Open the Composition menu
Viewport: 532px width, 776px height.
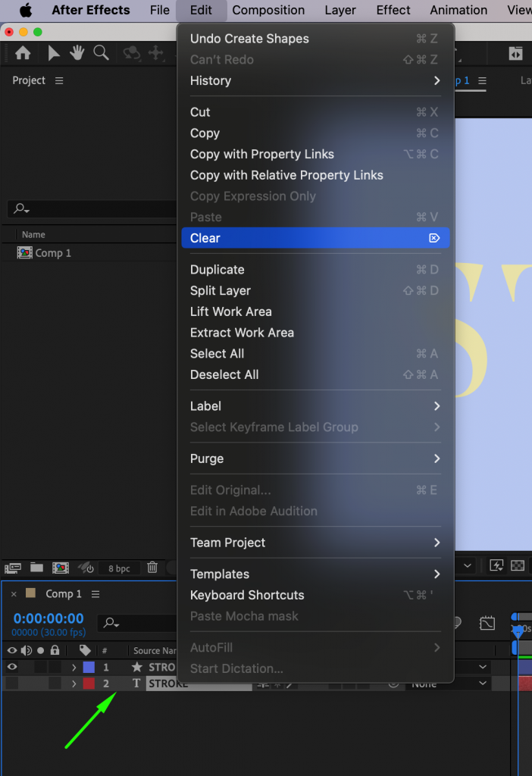(x=268, y=11)
